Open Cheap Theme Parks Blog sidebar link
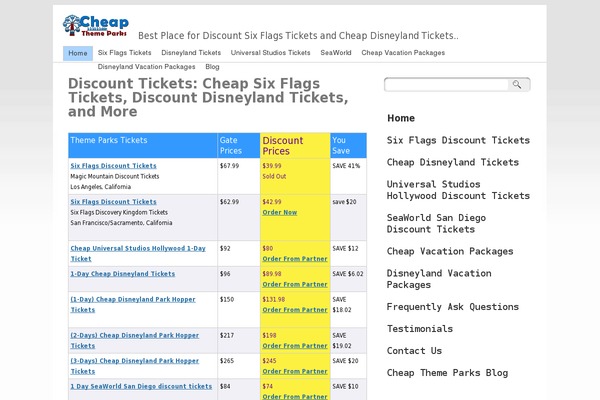Viewport: 600px width, 400px height. tap(447, 373)
